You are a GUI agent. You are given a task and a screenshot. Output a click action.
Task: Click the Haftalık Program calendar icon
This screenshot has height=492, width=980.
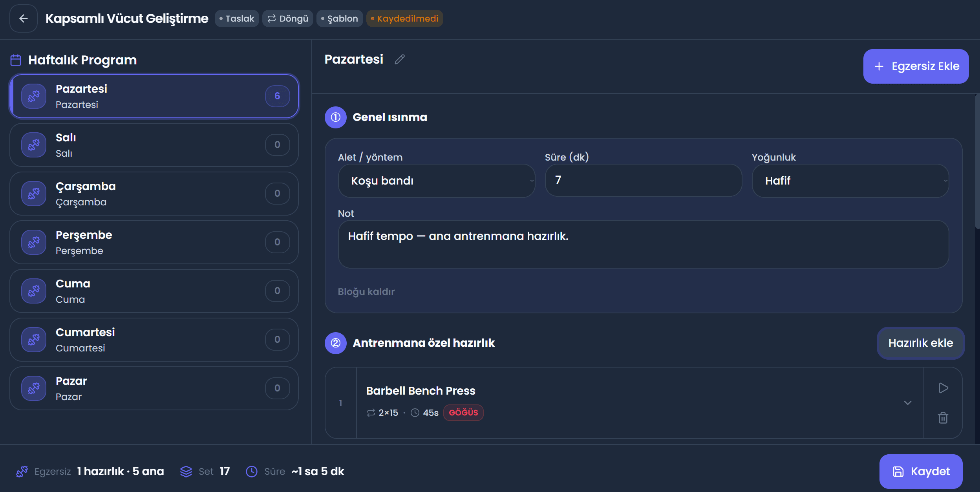[16, 60]
